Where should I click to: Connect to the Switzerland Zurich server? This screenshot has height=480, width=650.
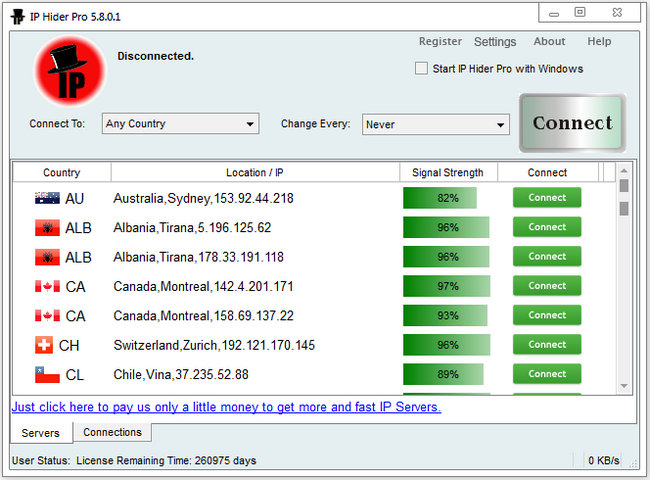click(x=547, y=345)
